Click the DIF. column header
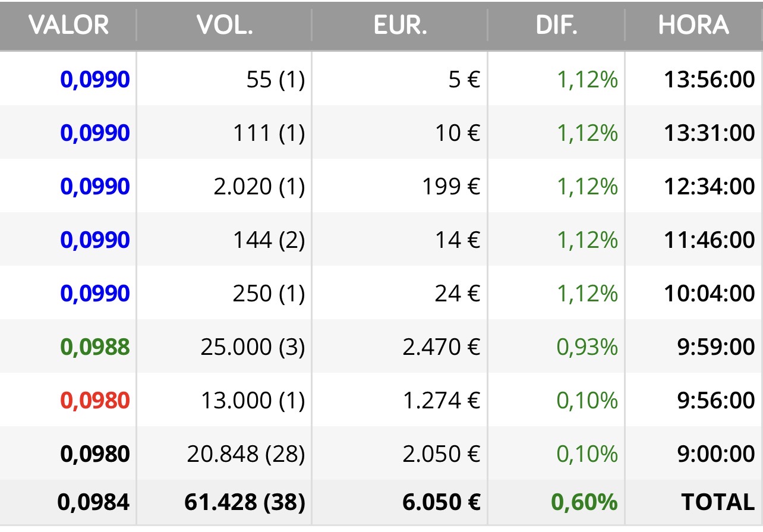This screenshot has width=763, height=532. click(x=556, y=25)
